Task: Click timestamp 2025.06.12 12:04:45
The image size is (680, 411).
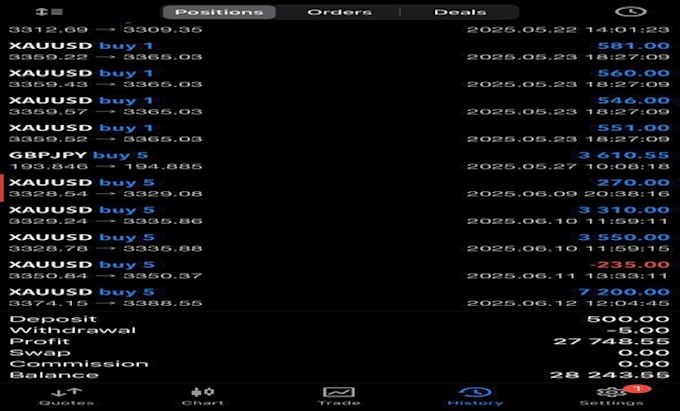Action: click(x=568, y=303)
